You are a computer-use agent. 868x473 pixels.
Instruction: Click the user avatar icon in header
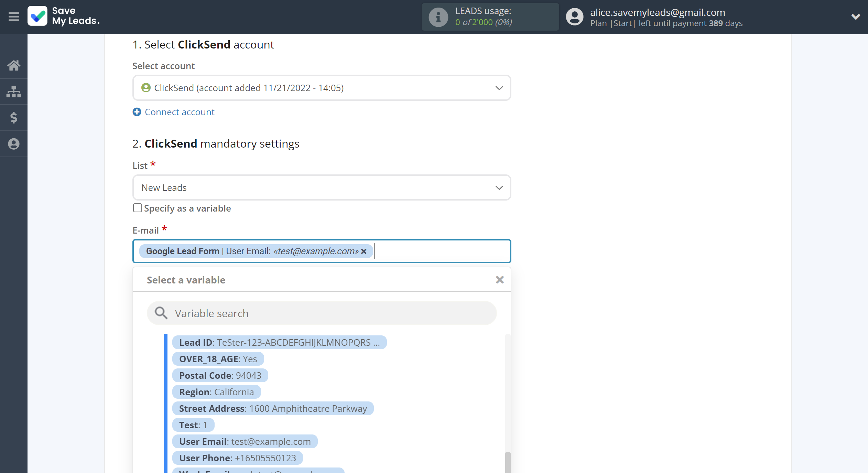pyautogui.click(x=575, y=17)
